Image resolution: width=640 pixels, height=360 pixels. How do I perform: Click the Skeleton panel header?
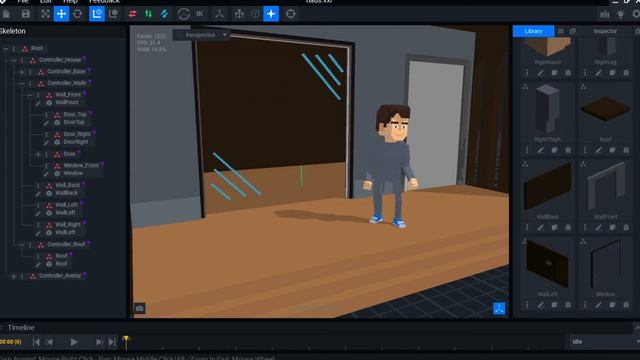(x=13, y=31)
